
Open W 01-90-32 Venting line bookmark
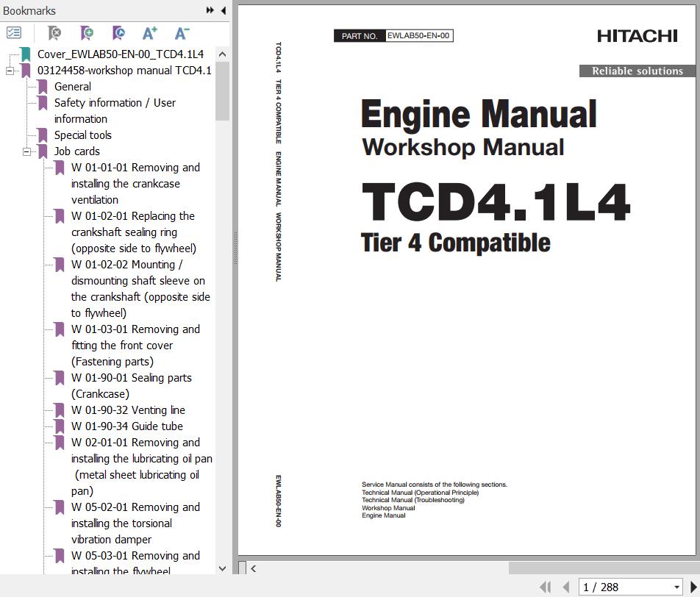click(128, 410)
